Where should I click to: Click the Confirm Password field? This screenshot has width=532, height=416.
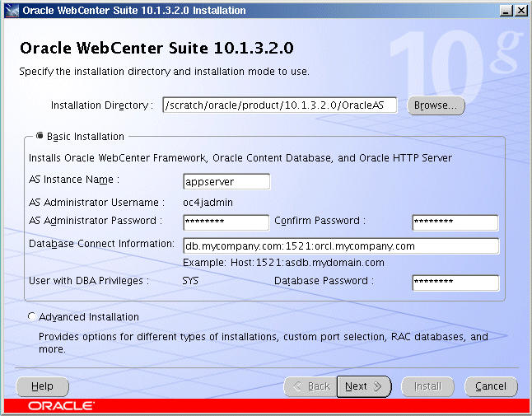[x=455, y=222]
